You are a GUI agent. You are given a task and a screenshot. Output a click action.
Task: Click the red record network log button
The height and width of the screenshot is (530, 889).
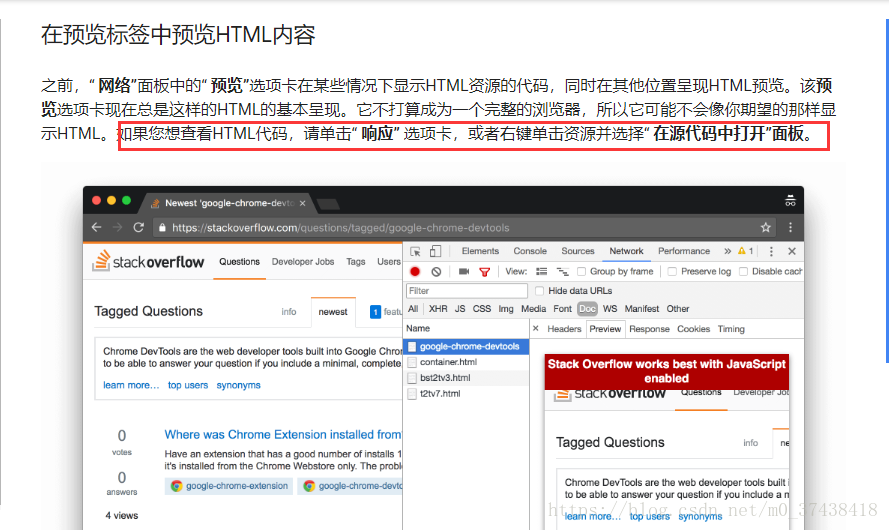click(415, 272)
